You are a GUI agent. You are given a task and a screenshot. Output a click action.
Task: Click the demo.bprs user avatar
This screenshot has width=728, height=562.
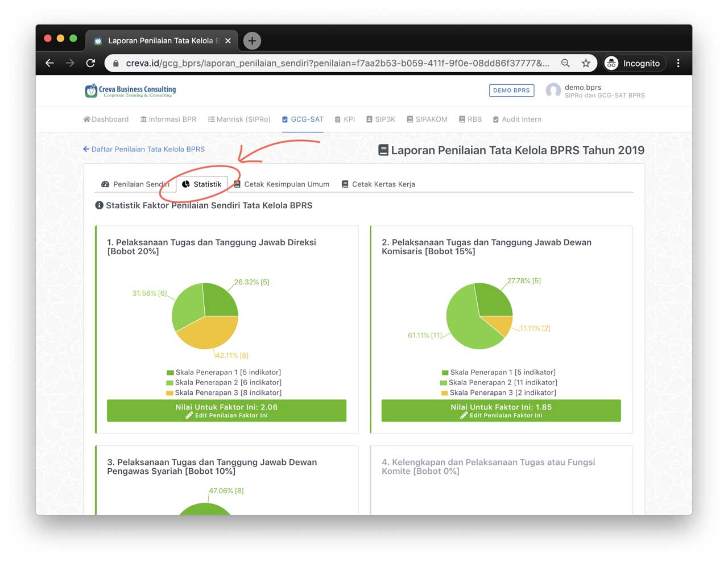(553, 90)
